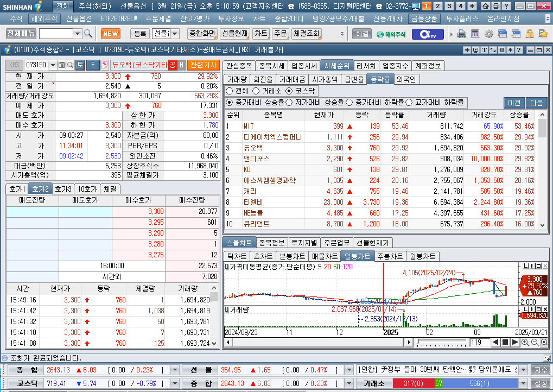
Task: Click the chart bar count field showing 119
Action: pos(480,342)
